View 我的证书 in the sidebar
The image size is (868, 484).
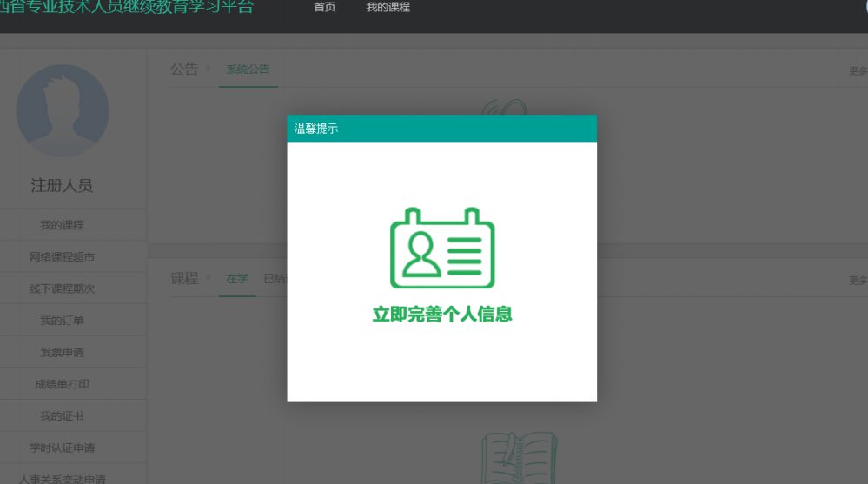coord(62,416)
